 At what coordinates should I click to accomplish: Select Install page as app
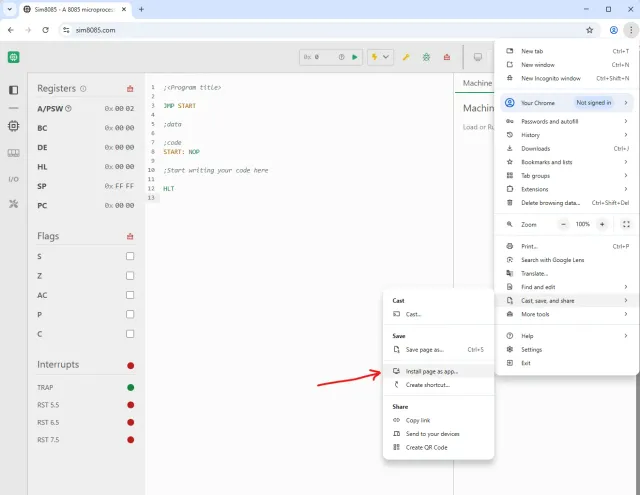(x=439, y=371)
